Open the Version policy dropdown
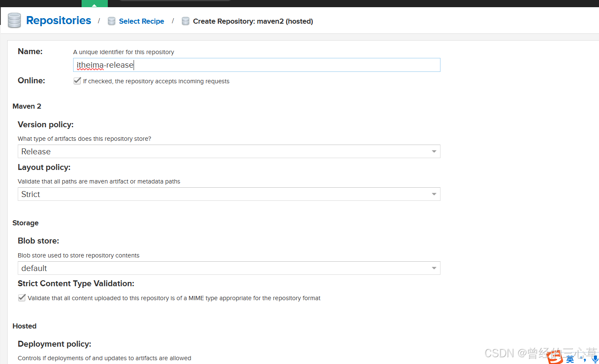This screenshot has width=599, height=364. 229,151
